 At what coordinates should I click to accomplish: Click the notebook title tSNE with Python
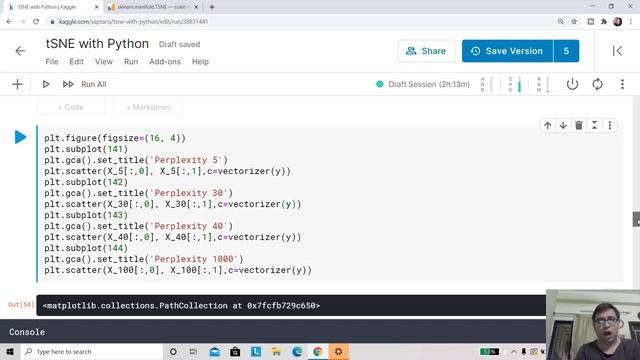point(97,44)
